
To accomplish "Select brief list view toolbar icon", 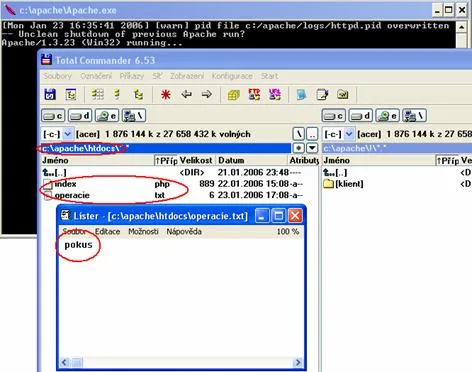I will (117, 95).
